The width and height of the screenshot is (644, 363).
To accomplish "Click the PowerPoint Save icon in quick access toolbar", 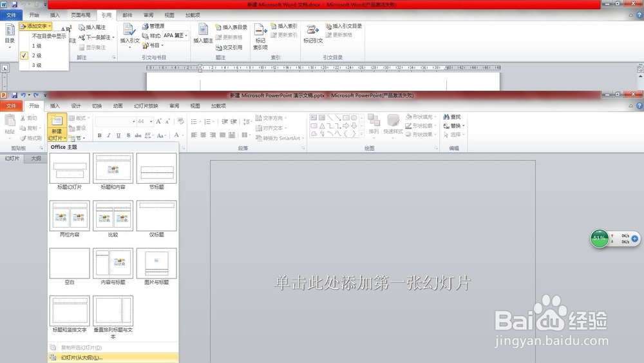I will (x=14, y=95).
